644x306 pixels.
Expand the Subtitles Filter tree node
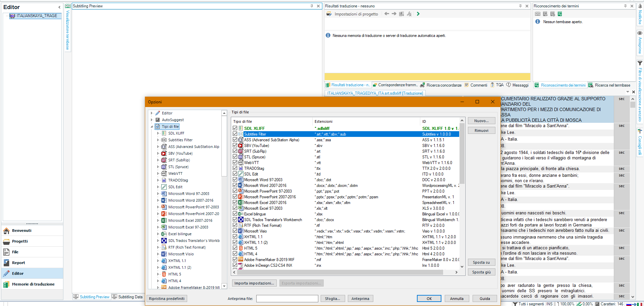158,140
